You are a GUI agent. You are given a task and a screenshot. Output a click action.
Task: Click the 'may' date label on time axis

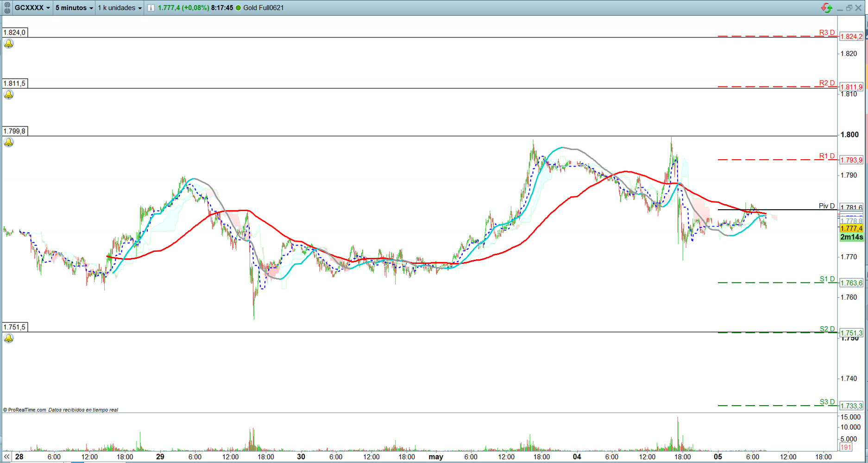coord(436,457)
